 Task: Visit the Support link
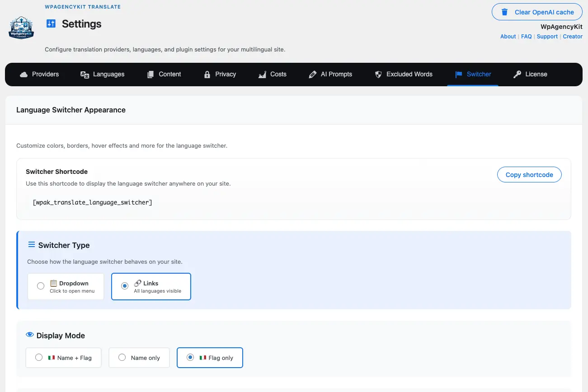pos(547,37)
